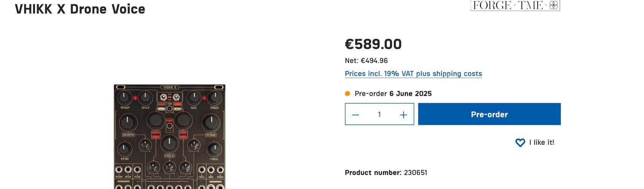Focus the quantity input field

point(379,114)
